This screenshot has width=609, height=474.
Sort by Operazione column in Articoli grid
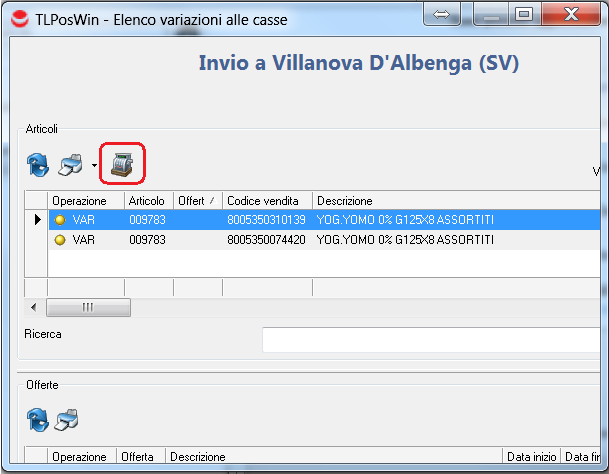pyautogui.click(x=86, y=201)
